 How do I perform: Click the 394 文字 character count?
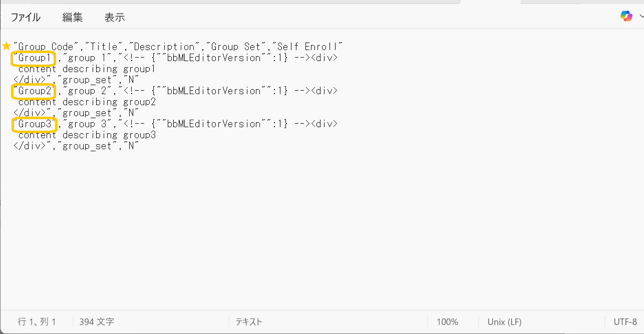pos(97,322)
